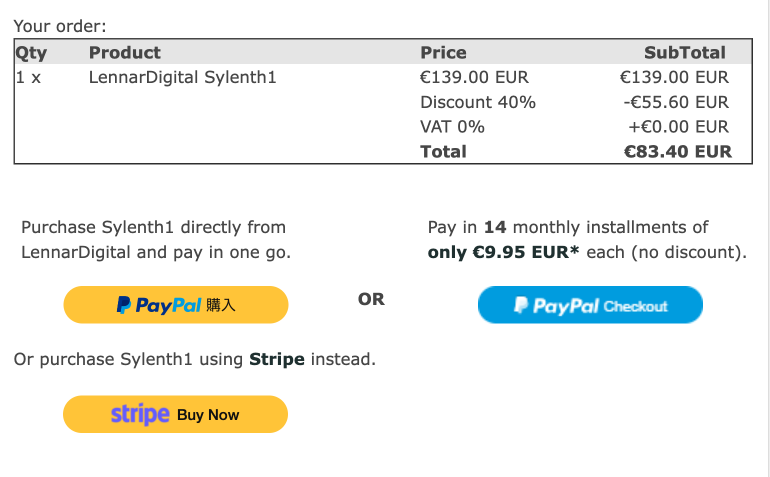Click the SubTotal column header
Viewport: 770px width, 477px height.
[x=685, y=53]
